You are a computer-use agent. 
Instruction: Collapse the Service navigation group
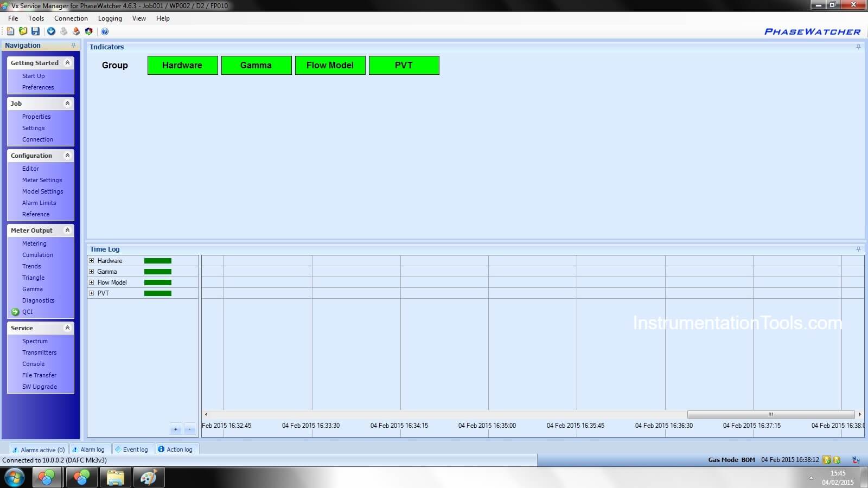click(x=67, y=328)
